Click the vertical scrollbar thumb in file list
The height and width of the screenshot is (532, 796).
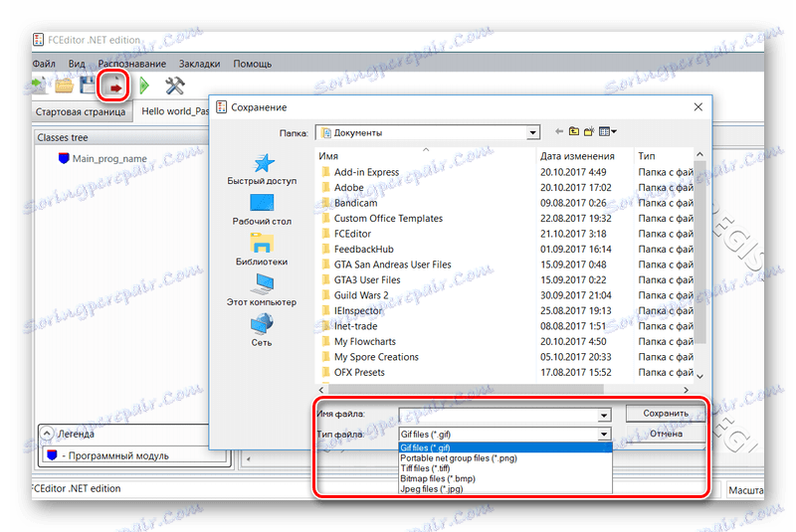pos(700,252)
